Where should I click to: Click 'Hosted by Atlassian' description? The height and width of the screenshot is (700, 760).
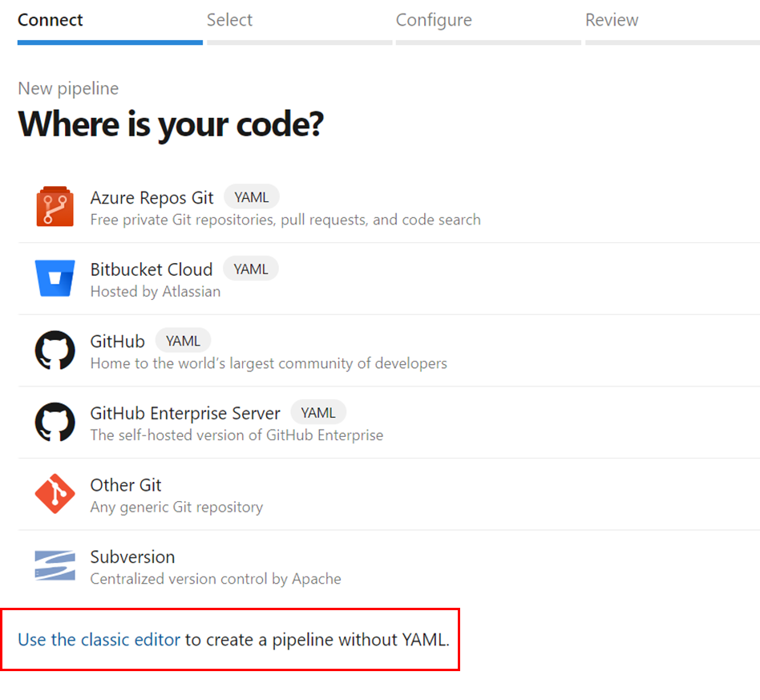tap(156, 291)
